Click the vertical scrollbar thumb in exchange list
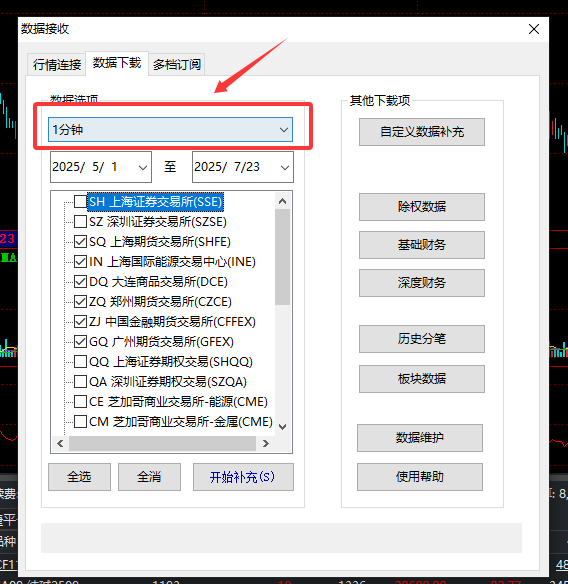The width and height of the screenshot is (568, 584). 282,257
